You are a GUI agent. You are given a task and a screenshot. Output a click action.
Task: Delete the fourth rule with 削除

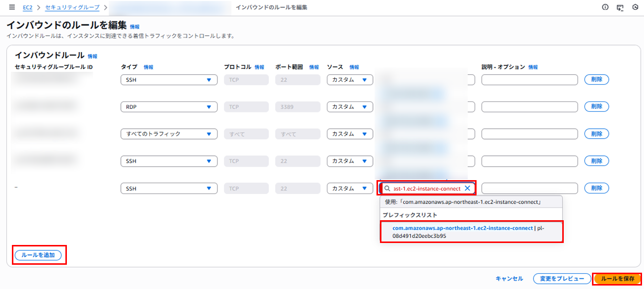click(x=596, y=161)
